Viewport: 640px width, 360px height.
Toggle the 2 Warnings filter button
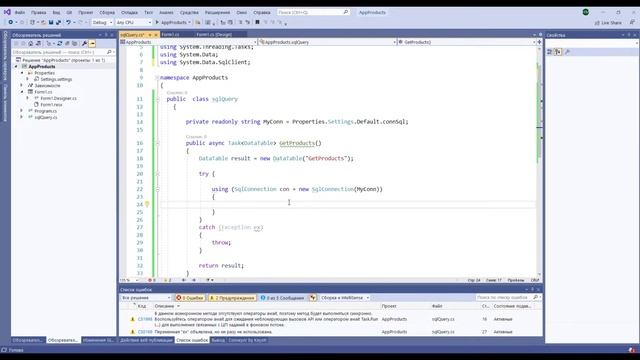point(232,298)
